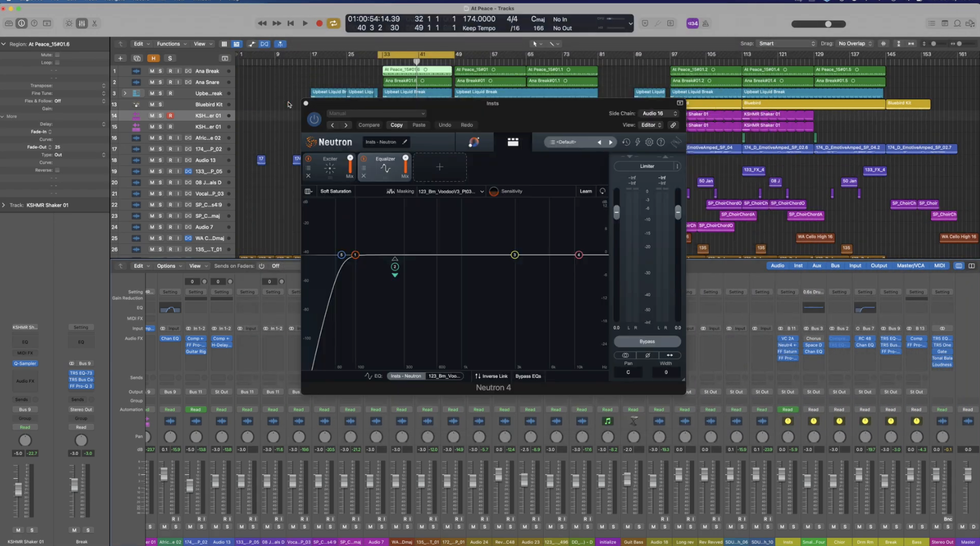Click the add track plus icon

[x=120, y=58]
